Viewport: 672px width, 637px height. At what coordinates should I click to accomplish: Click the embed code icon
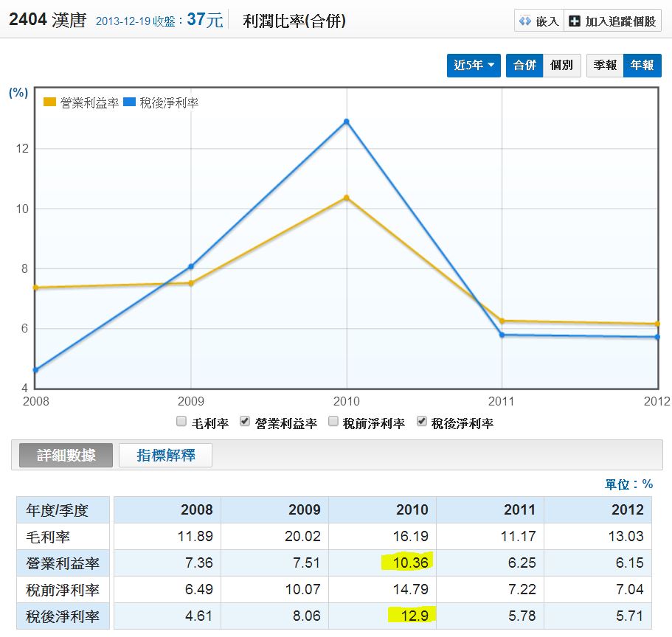pyautogui.click(x=526, y=21)
